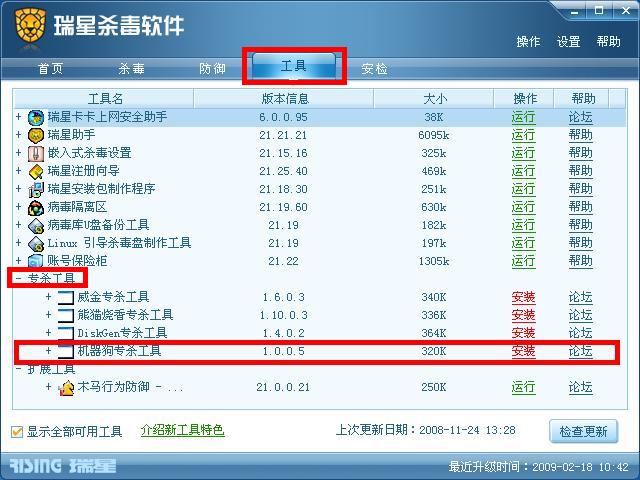
Task: Switch to the 工具 tab
Action: pos(294,65)
